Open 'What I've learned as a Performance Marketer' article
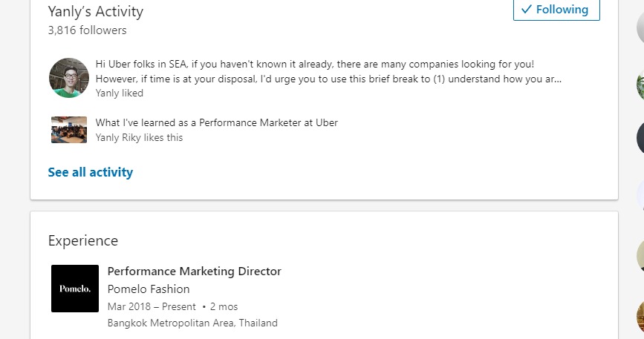This screenshot has height=339, width=644. tap(217, 122)
